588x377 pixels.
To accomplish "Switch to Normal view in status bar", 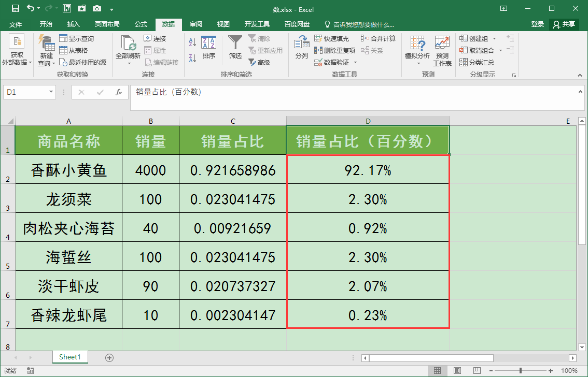I will [437, 371].
